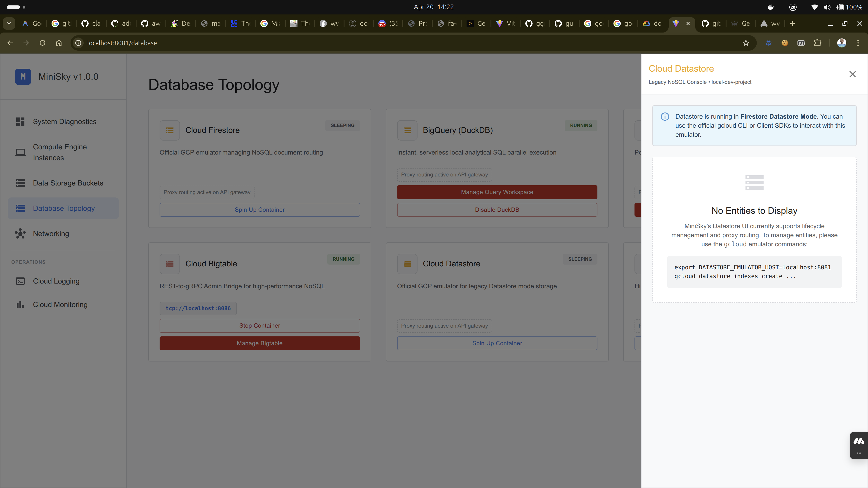The image size is (868, 488).
Task: Open the tab search dropdown arrow
Action: 9,23
